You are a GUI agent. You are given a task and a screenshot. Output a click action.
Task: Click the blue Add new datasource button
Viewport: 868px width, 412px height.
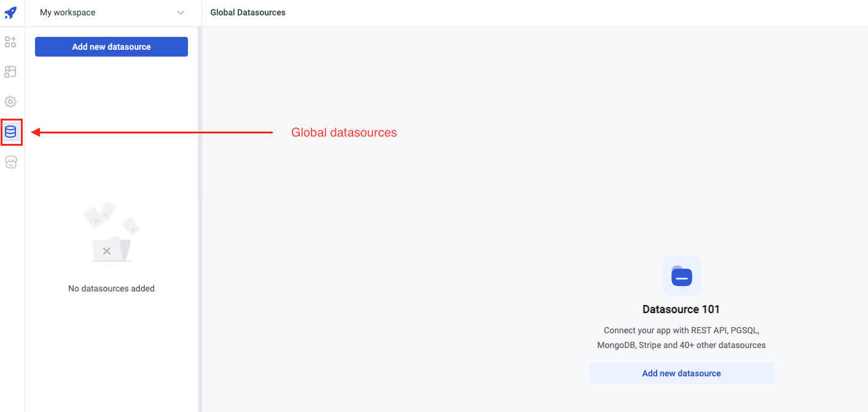(111, 47)
